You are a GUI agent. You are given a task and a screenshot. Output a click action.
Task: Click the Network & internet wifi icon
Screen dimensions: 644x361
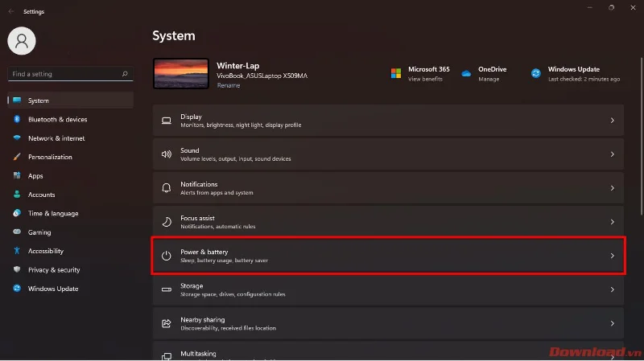pos(17,137)
